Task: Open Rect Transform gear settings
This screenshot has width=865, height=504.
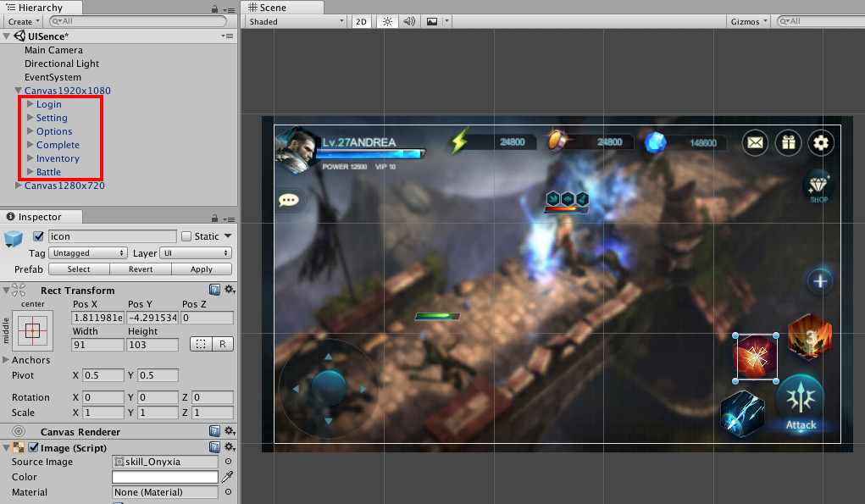Action: pyautogui.click(x=230, y=290)
